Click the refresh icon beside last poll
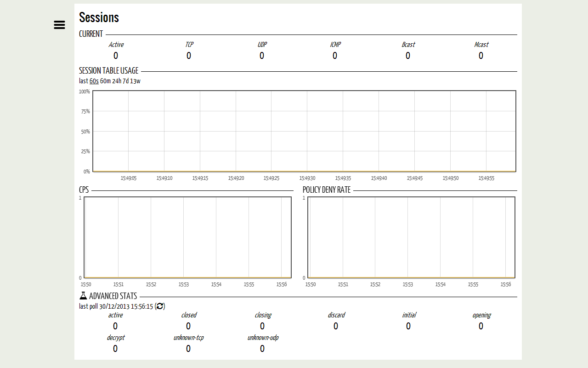 (x=160, y=306)
